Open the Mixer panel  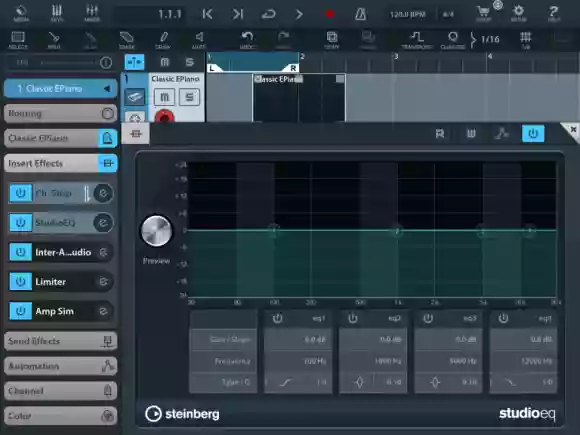[x=92, y=14]
